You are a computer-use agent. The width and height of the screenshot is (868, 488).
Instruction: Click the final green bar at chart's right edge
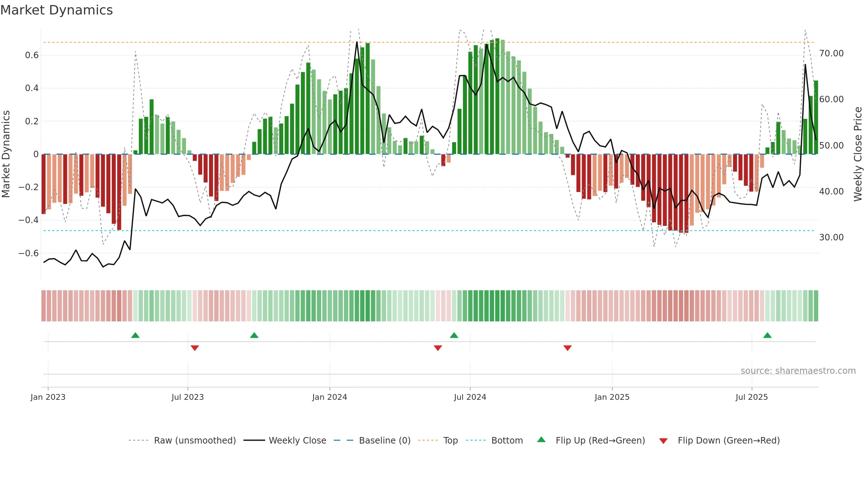(816, 117)
